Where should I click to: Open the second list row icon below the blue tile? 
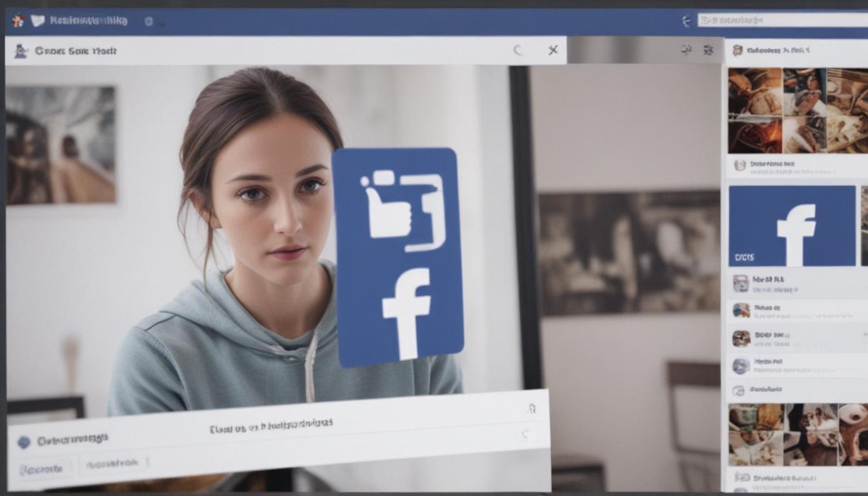741,310
